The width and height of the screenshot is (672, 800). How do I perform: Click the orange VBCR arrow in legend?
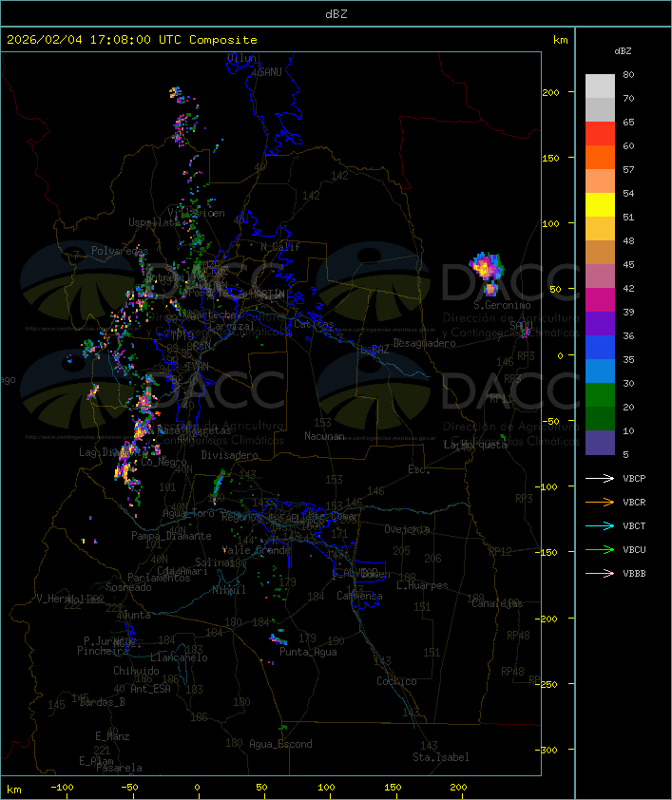click(600, 502)
